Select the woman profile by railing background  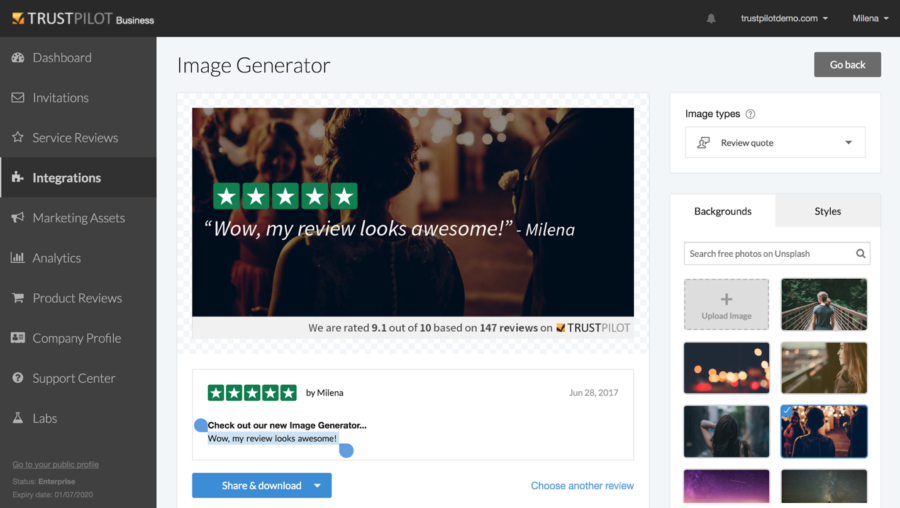pos(824,368)
